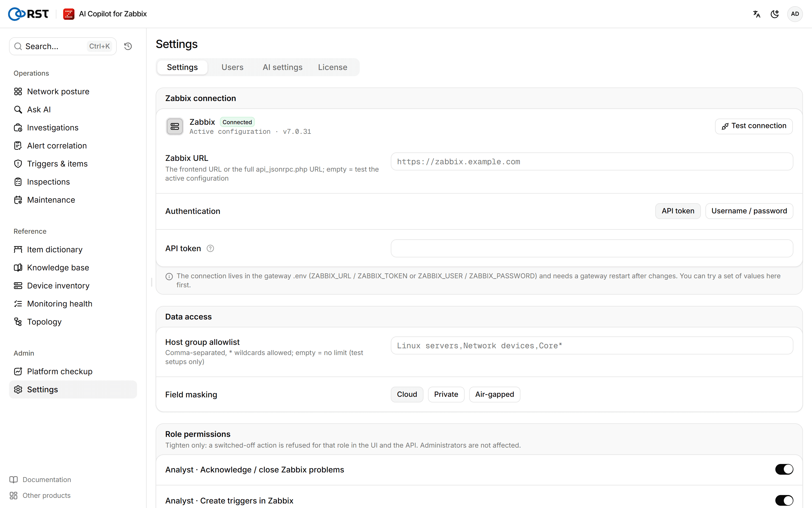Click the search history clock icon
Screen dimensions: 812x508
pyautogui.click(x=128, y=46)
